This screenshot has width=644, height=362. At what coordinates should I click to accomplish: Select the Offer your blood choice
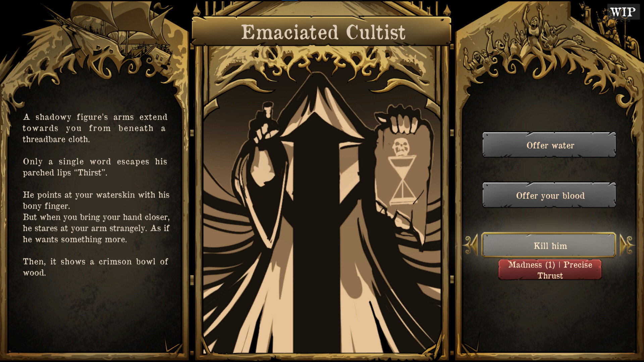(549, 195)
